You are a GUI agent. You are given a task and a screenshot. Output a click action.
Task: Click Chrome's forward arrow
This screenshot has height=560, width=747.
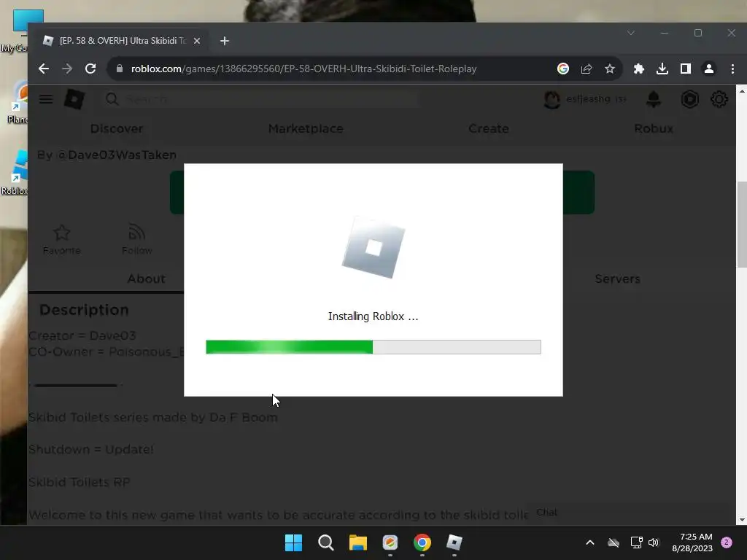(67, 69)
